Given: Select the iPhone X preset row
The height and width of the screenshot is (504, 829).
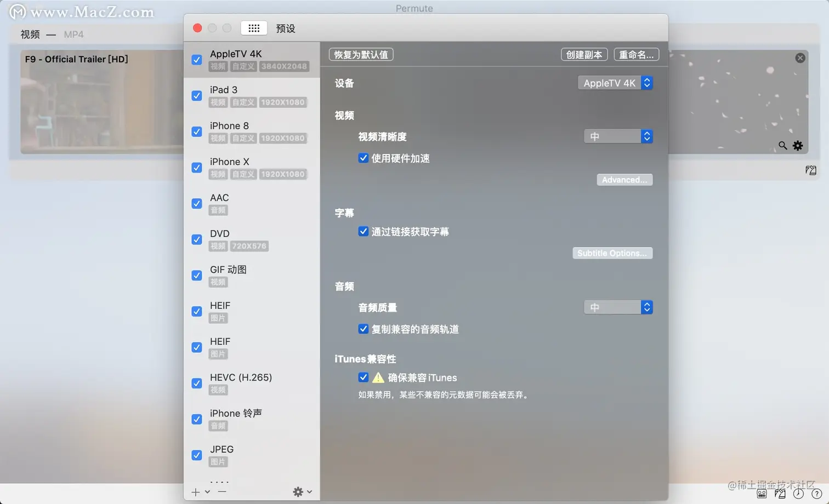Looking at the screenshot, I should coord(252,168).
